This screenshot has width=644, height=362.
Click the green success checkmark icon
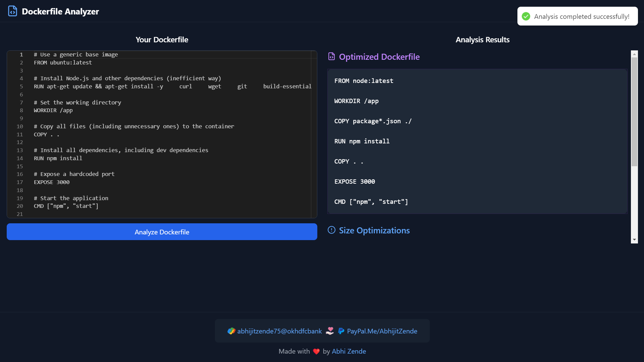pos(526,16)
